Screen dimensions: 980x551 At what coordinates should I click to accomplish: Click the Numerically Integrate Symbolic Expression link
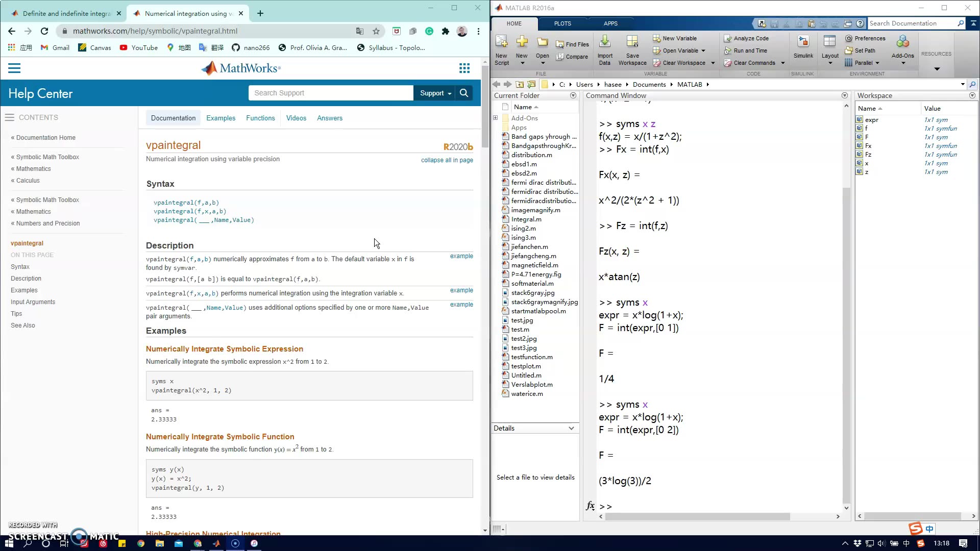[x=224, y=348]
